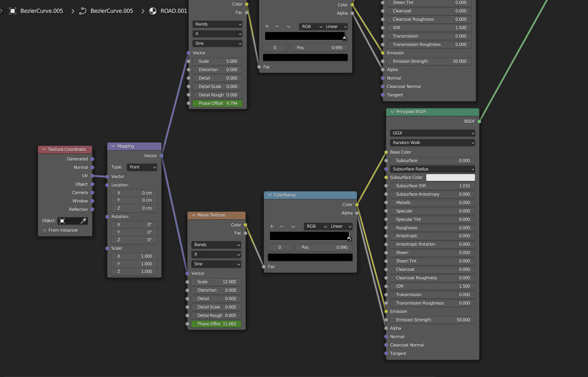Add a color stop in upper ColorRamp
Viewport: 588px width, 377px height.
tap(267, 26)
